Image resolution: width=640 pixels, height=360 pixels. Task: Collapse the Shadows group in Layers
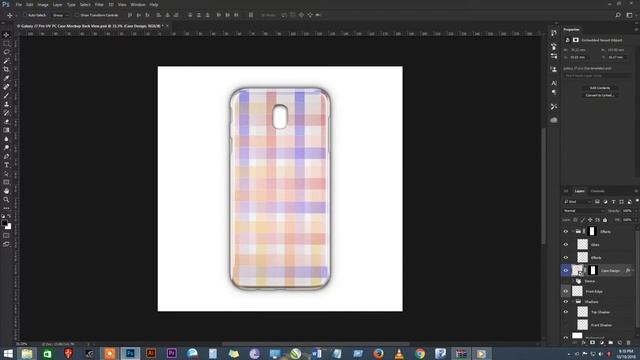click(573, 302)
